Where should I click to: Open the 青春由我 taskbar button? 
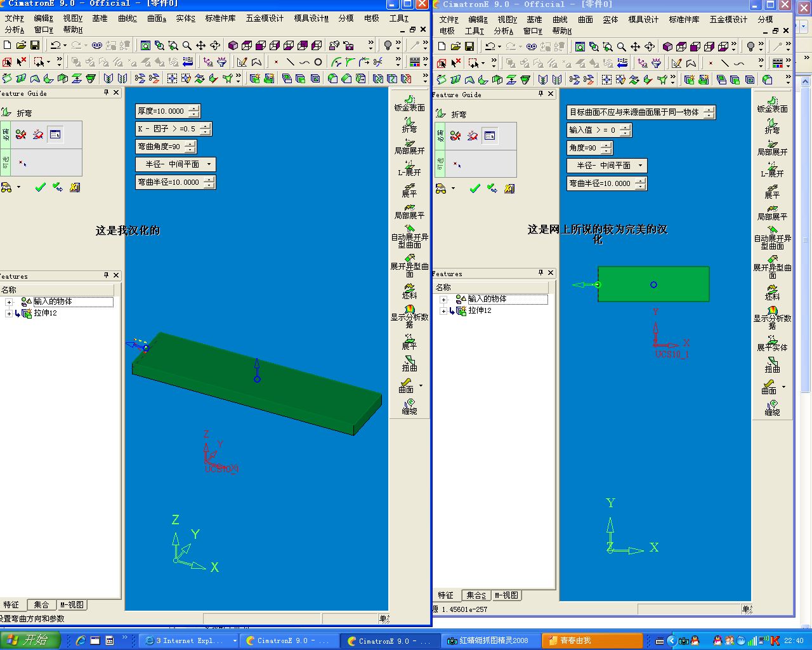point(592,641)
